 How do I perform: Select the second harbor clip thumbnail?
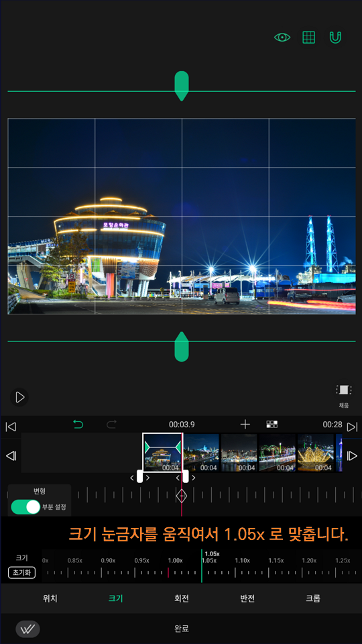[x=201, y=453]
